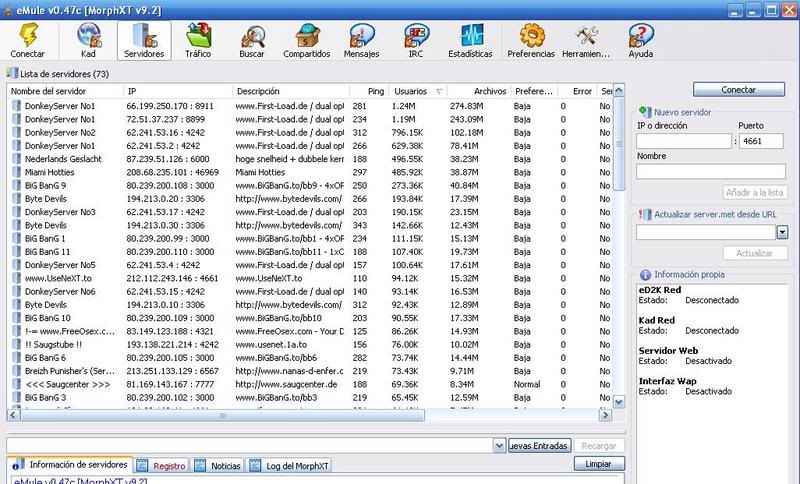The height and width of the screenshot is (484, 800).
Task: Click the Nuevas Entradas button
Action: 539,446
